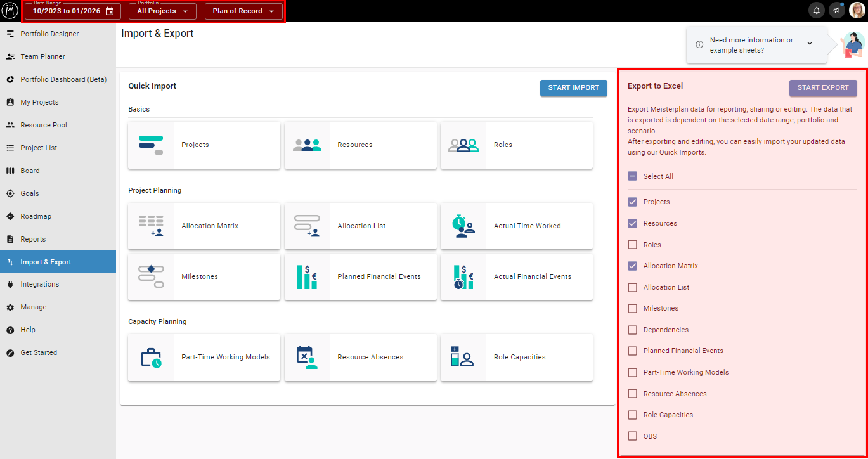The image size is (868, 459).
Task: Open the notifications bell icon
Action: [x=817, y=11]
